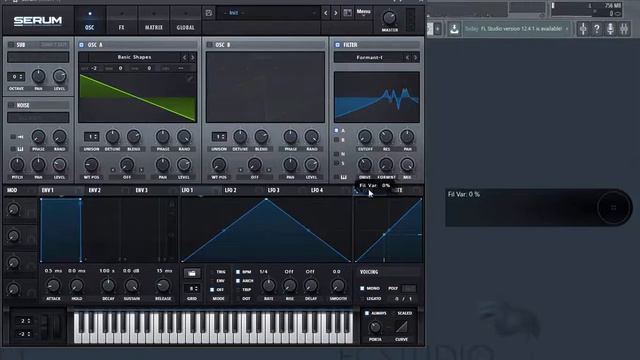The width and height of the screenshot is (640, 360).
Task: Click the FL Studio download update icon
Action: [454, 29]
